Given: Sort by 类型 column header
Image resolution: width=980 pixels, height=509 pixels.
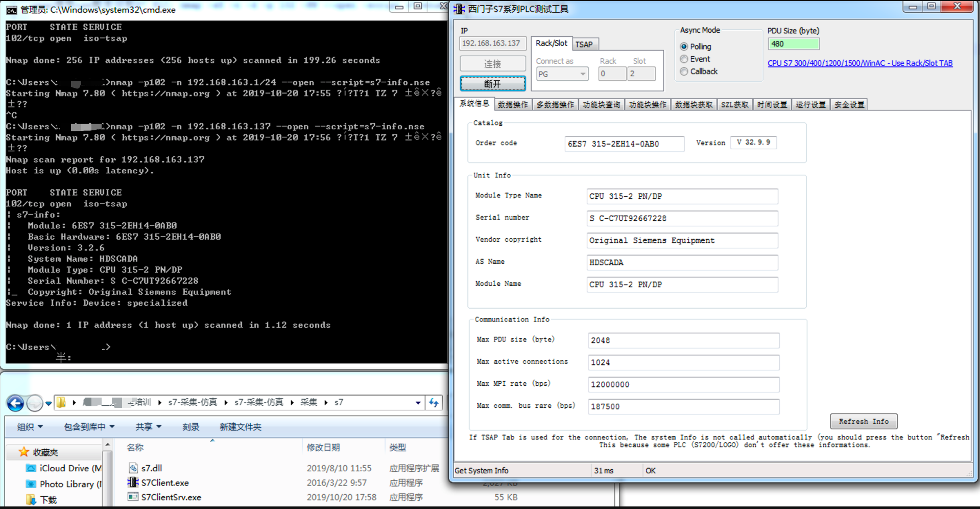Looking at the screenshot, I should click(x=398, y=447).
